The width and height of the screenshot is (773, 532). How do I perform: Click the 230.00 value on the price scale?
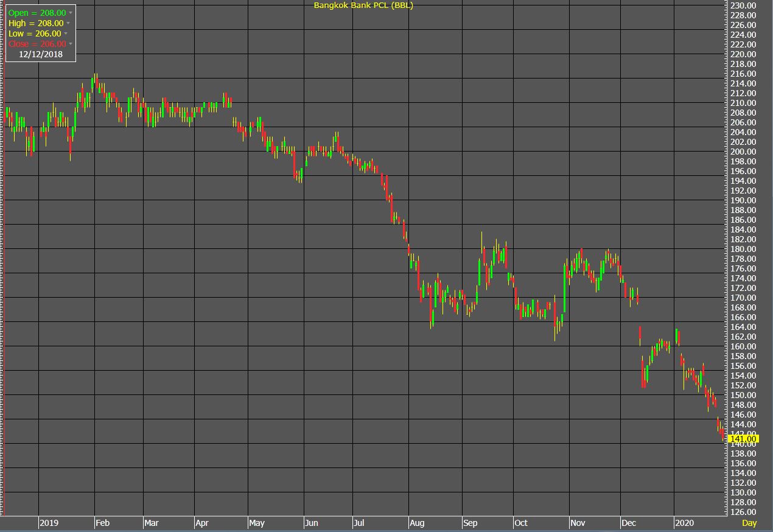tap(743, 5)
